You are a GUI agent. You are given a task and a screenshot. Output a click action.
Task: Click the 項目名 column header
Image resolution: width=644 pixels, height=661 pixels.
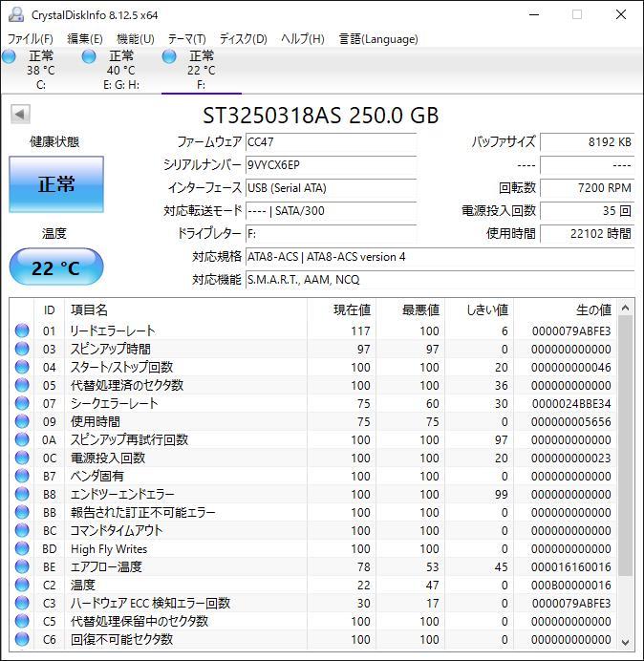click(x=185, y=309)
